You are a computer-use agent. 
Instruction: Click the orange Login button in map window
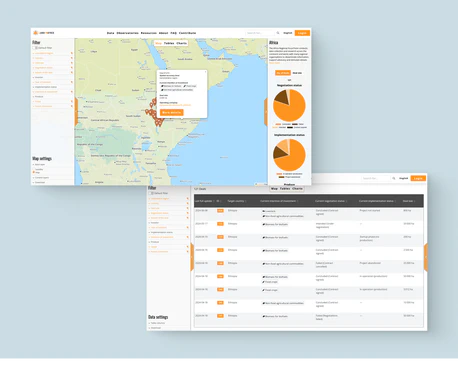pos(302,33)
